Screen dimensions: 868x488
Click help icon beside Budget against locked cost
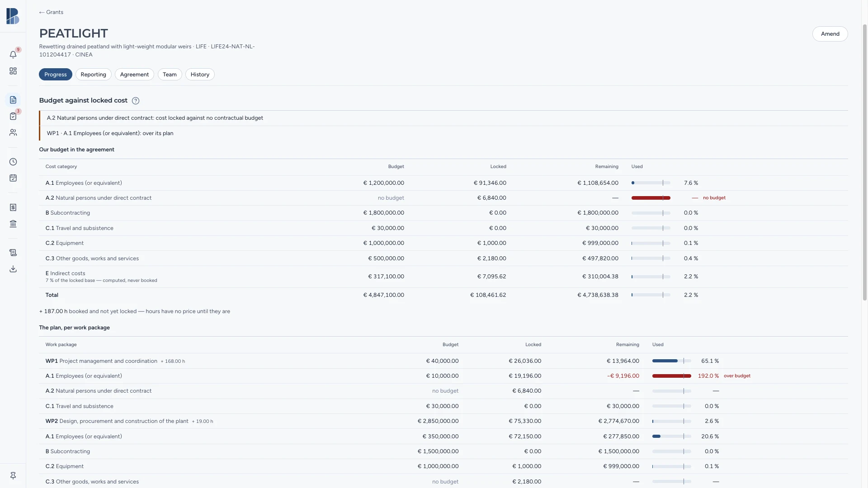click(x=136, y=101)
